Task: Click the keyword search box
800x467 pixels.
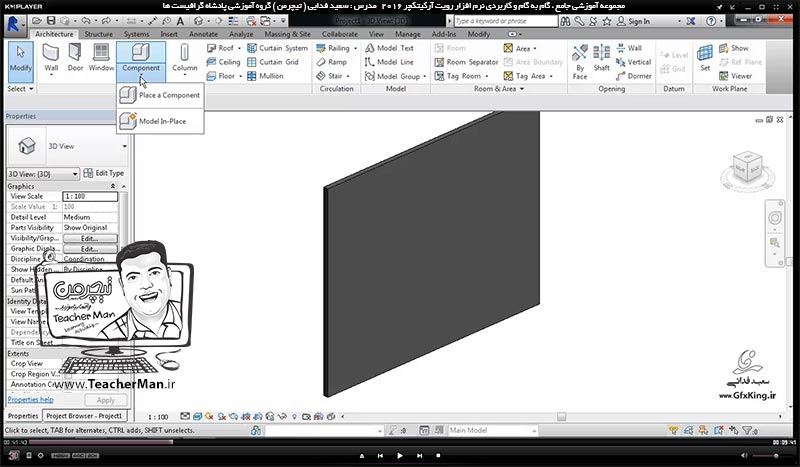Action: pyautogui.click(x=506, y=21)
